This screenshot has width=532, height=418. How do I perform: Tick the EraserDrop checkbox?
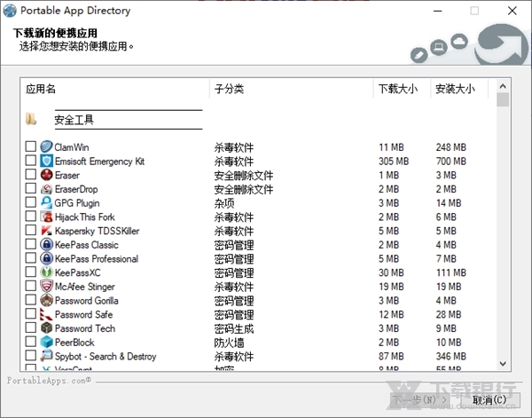31,188
